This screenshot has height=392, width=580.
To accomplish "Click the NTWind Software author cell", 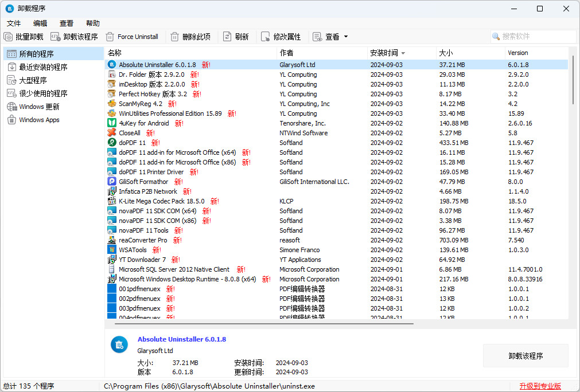I will pos(303,132).
